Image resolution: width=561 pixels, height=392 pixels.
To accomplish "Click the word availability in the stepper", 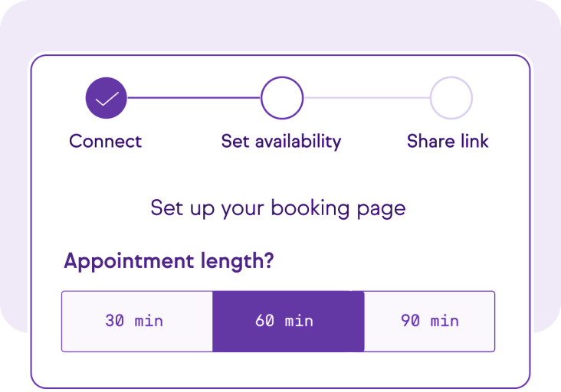I will tap(298, 142).
